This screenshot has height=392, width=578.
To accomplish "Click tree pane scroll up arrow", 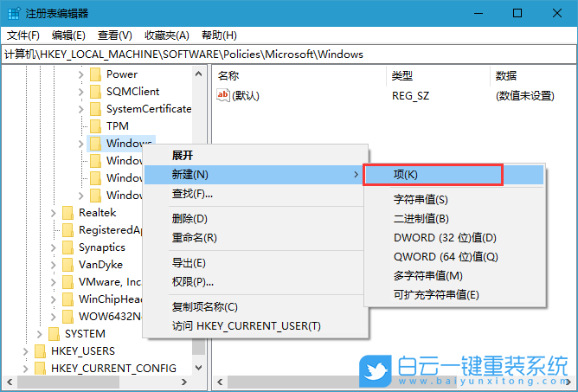I will coord(199,74).
